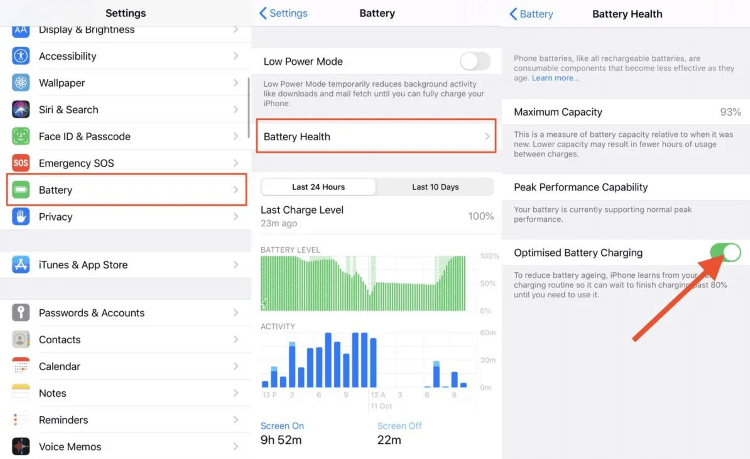
Task: Expand the Battery Health row chevron
Action: point(488,136)
